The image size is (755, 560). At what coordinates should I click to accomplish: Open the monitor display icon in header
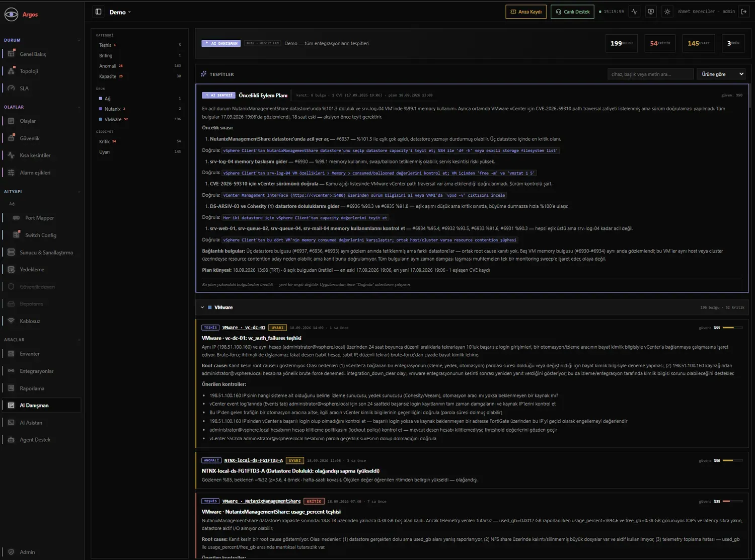tap(651, 12)
